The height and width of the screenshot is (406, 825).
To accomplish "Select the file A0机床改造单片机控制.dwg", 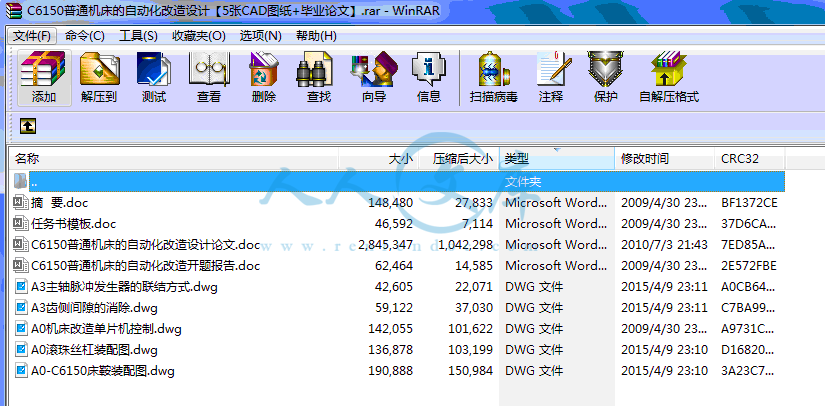I will [x=106, y=329].
